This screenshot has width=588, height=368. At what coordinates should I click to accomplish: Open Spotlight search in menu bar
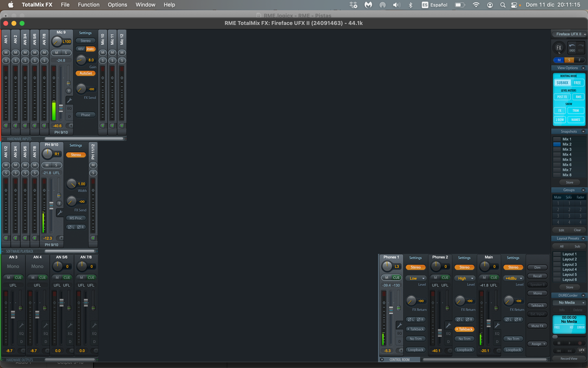pyautogui.click(x=503, y=5)
